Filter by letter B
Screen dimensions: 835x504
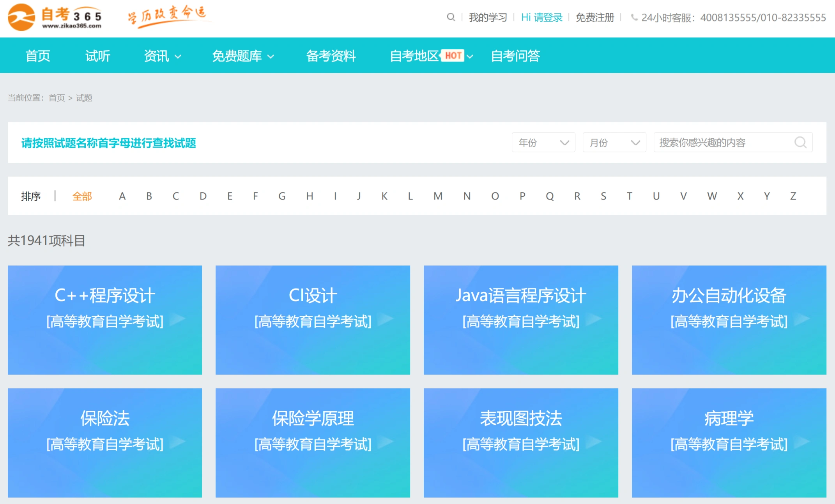click(x=149, y=196)
